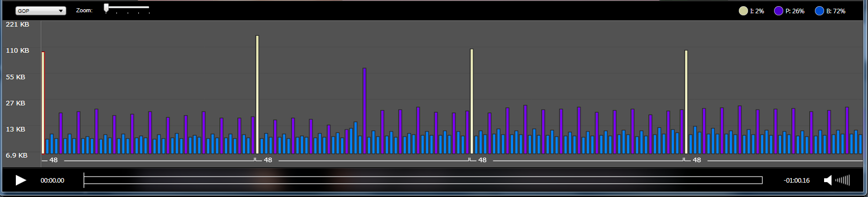
Task: Select the tallest I-frame bar
Action: (x=257, y=95)
